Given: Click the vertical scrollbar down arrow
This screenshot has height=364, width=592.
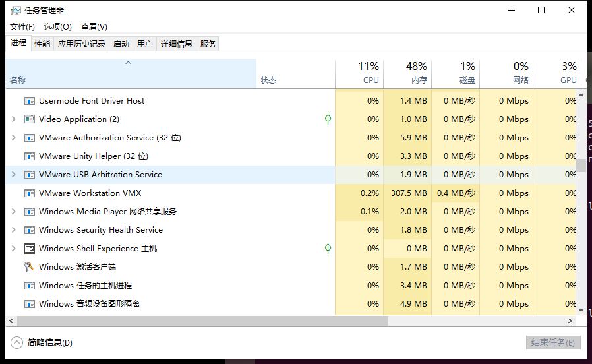Looking at the screenshot, I should click(581, 310).
